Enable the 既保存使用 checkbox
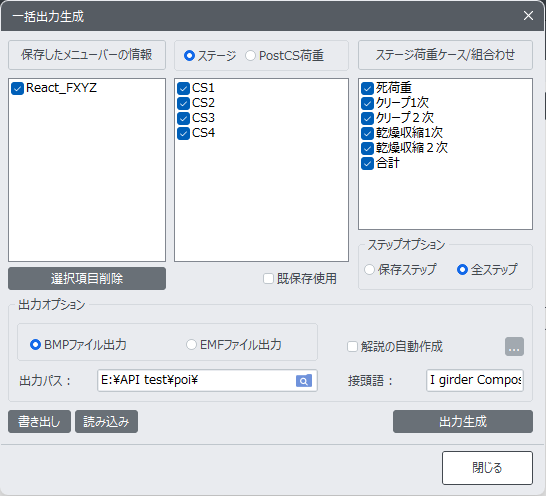This screenshot has width=546, height=496. tap(268, 279)
